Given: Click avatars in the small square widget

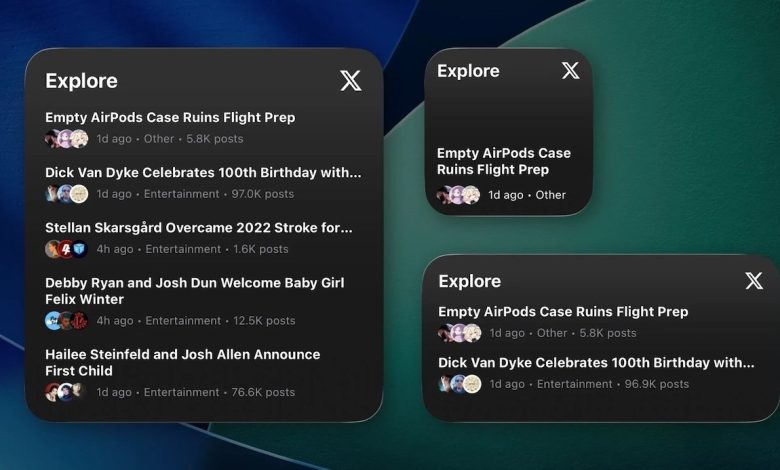Looking at the screenshot, I should tap(458, 195).
